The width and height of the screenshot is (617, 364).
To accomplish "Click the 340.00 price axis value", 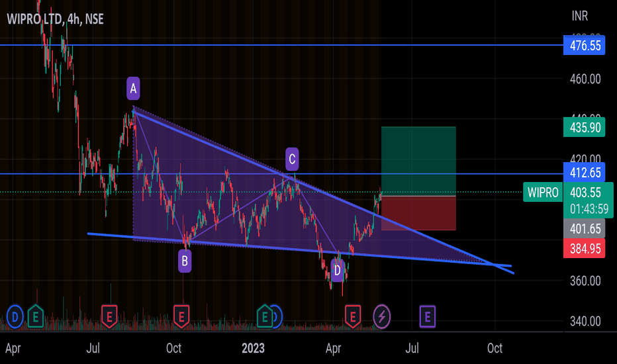I will pos(585,322).
